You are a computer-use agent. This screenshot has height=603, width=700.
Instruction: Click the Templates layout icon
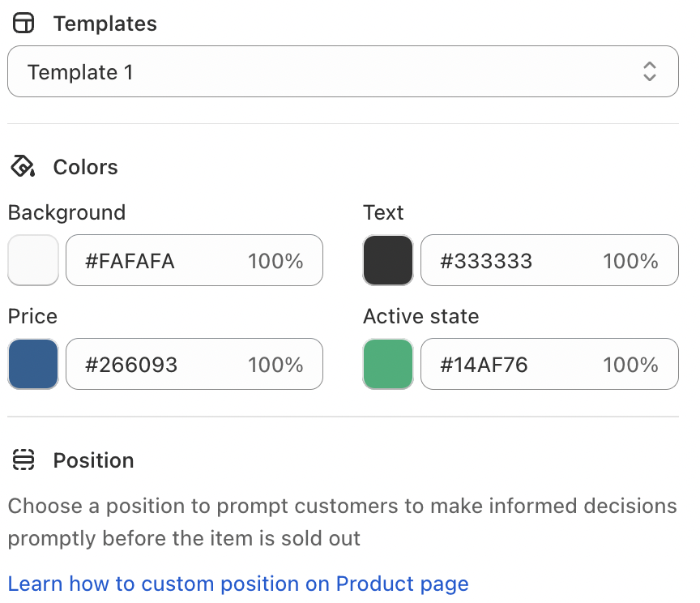(x=24, y=24)
